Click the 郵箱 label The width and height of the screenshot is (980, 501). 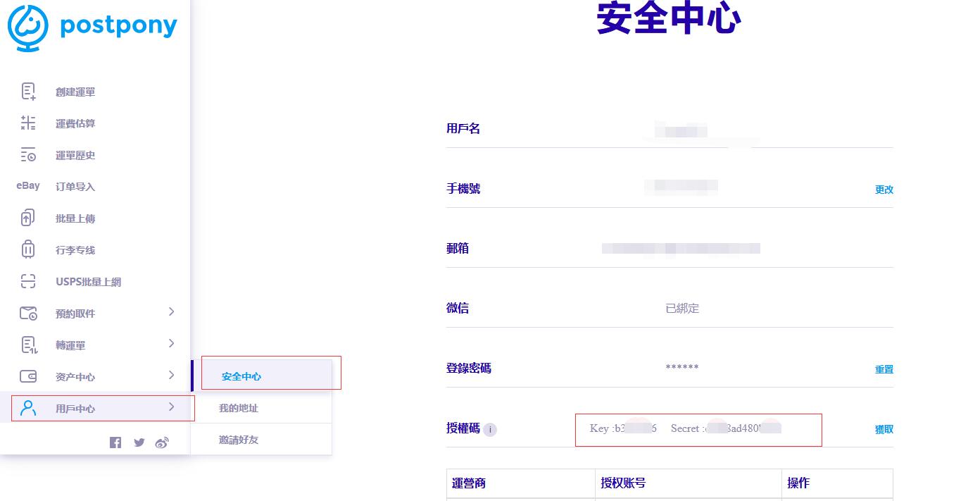click(458, 249)
